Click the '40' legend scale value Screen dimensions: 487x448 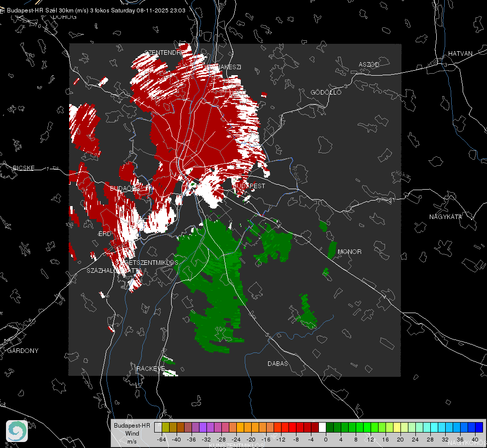pos(475,440)
